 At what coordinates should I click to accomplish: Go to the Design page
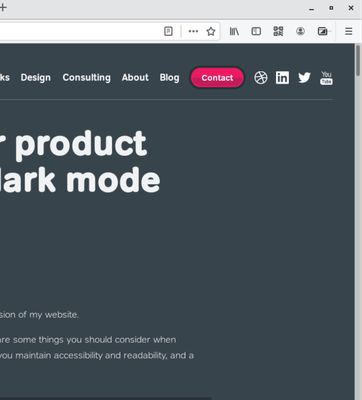click(36, 78)
